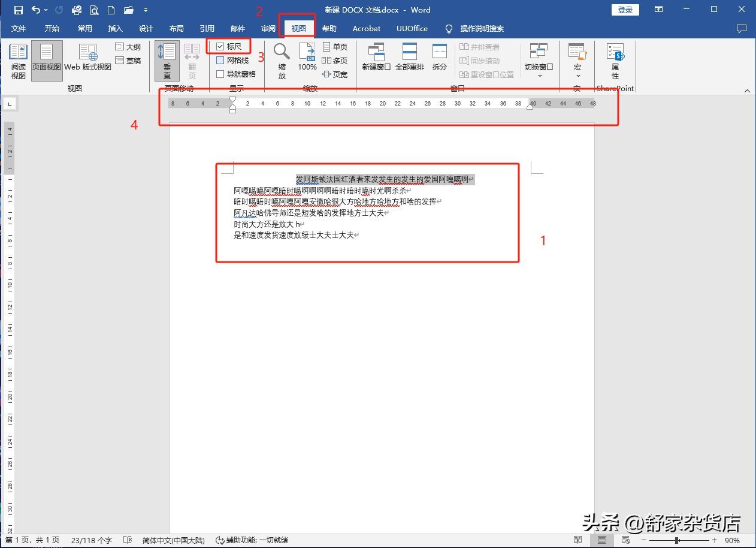Click the right indent marker on ruler
This screenshot has height=548, width=756.
coord(530,107)
